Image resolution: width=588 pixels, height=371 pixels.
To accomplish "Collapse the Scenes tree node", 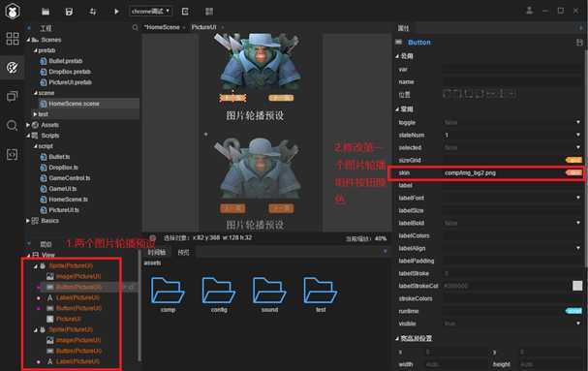I will pyautogui.click(x=28, y=40).
